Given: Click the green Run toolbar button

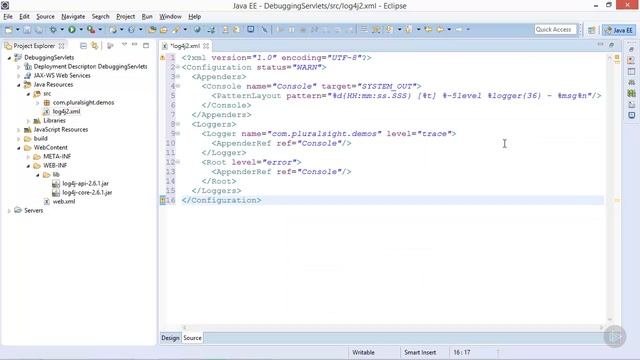Looking at the screenshot, I should pos(72,29).
